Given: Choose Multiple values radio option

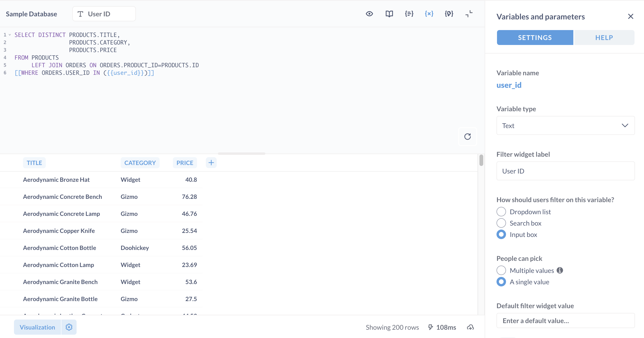Looking at the screenshot, I should [501, 270].
